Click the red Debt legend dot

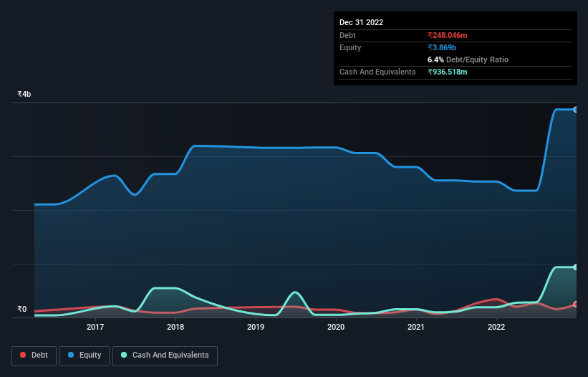click(23, 355)
